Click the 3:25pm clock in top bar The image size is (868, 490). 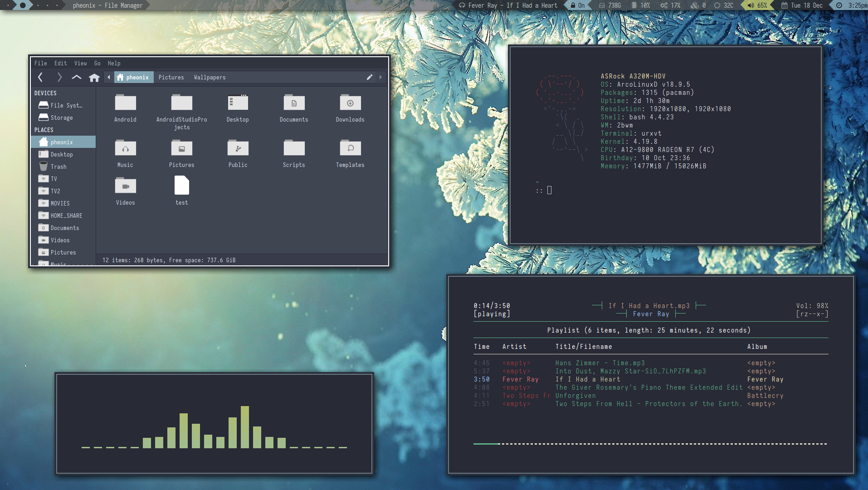[852, 5]
